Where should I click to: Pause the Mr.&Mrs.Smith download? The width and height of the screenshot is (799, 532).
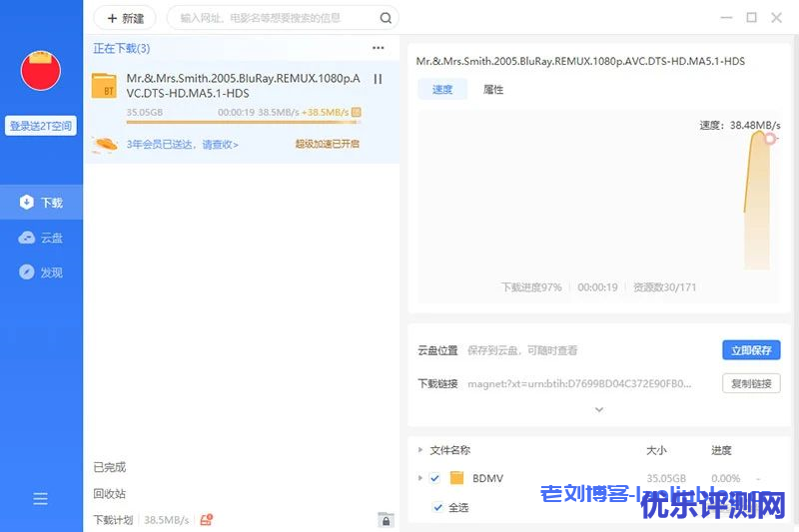pos(378,79)
